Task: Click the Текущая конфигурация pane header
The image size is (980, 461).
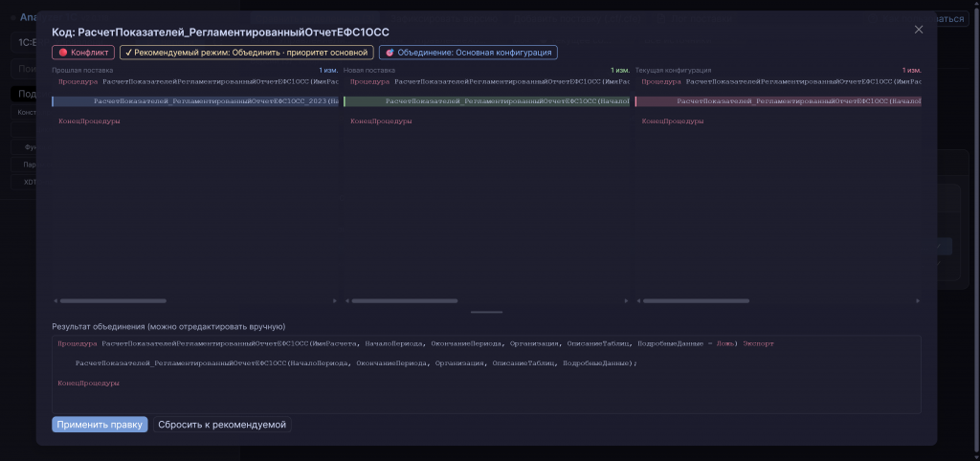Action: coord(673,71)
